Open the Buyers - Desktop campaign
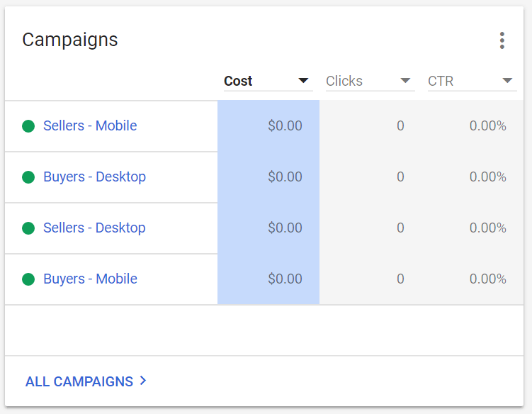532x414 pixels. point(94,177)
